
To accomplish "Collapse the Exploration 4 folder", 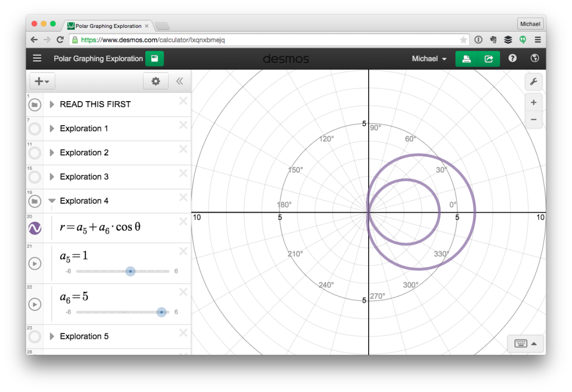I will [x=51, y=201].
